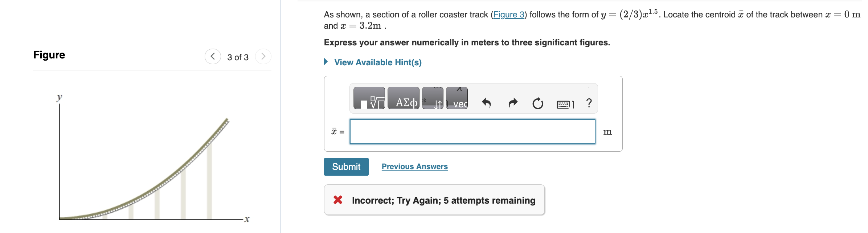Click the previous figure chevron arrow

click(x=213, y=56)
